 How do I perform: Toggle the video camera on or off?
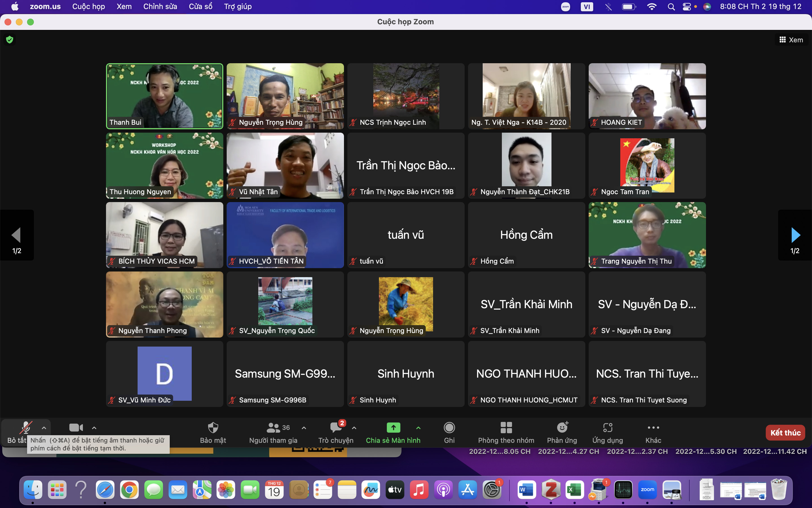(76, 427)
